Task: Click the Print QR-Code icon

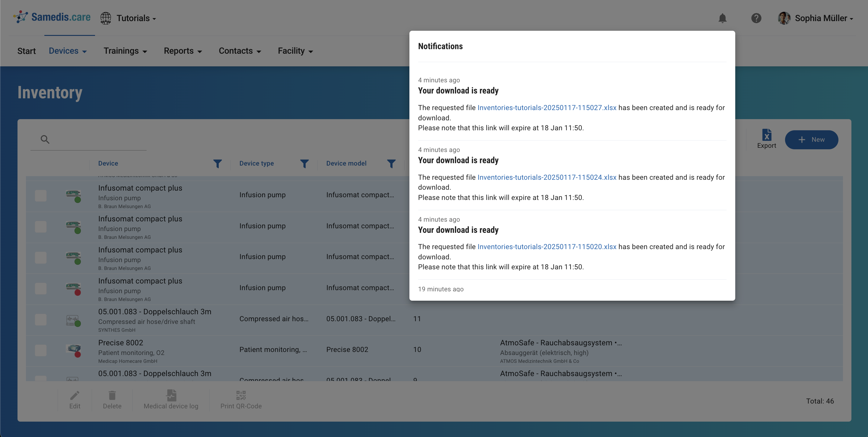Action: (x=241, y=395)
